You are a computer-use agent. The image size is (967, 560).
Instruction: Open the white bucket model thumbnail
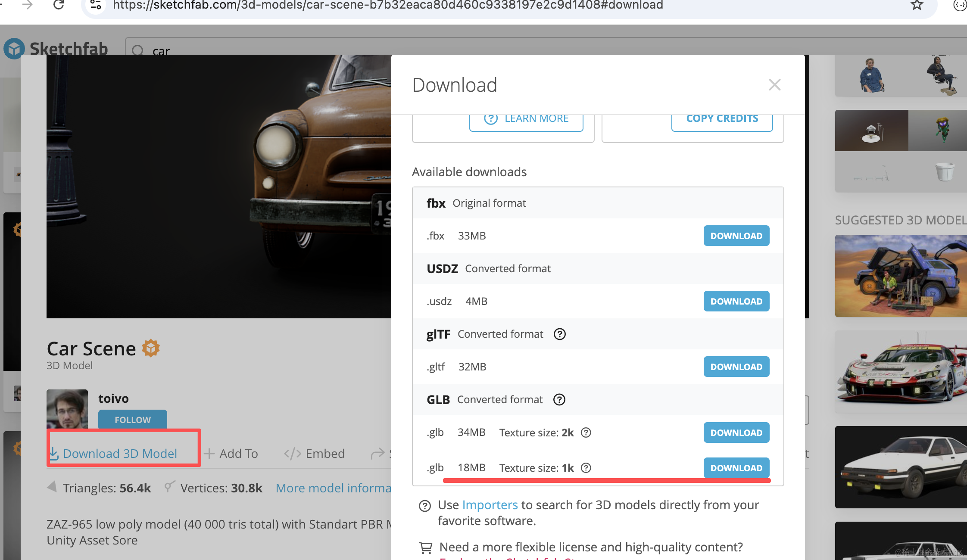pos(938,171)
